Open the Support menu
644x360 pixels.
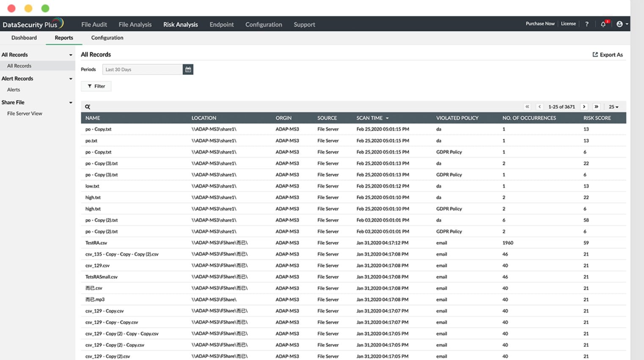tap(305, 25)
